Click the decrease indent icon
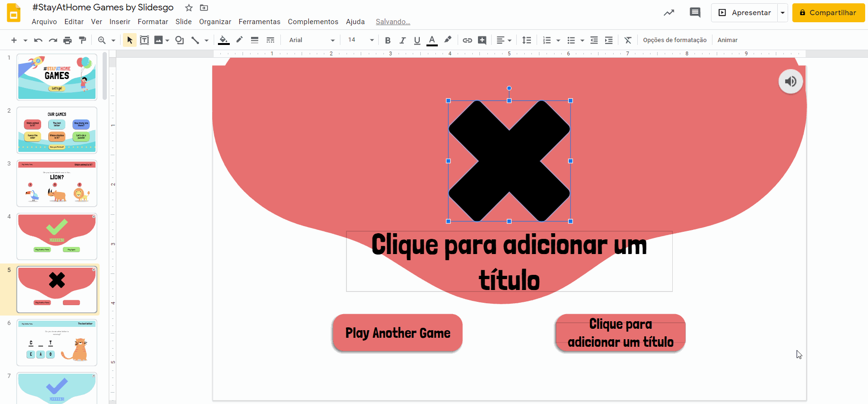This screenshot has height=404, width=868. pos(594,40)
